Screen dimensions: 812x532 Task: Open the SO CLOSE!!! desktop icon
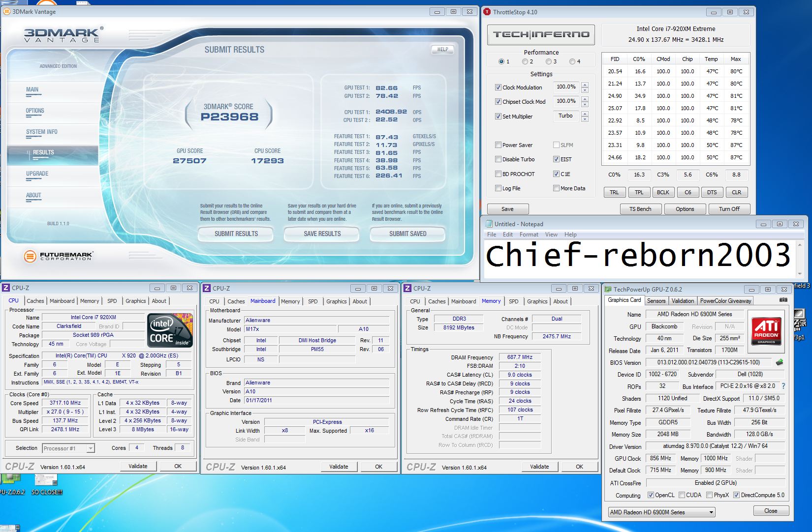[x=47, y=484]
